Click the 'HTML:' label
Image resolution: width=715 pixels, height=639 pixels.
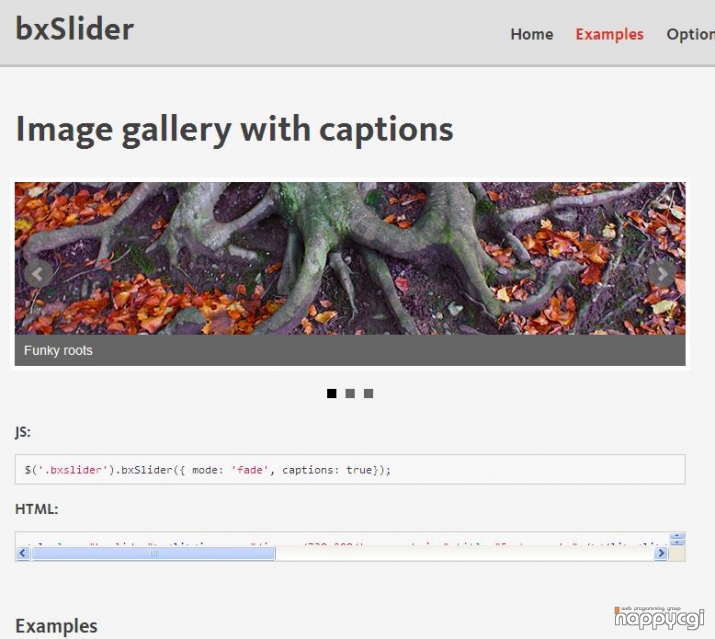[36, 509]
